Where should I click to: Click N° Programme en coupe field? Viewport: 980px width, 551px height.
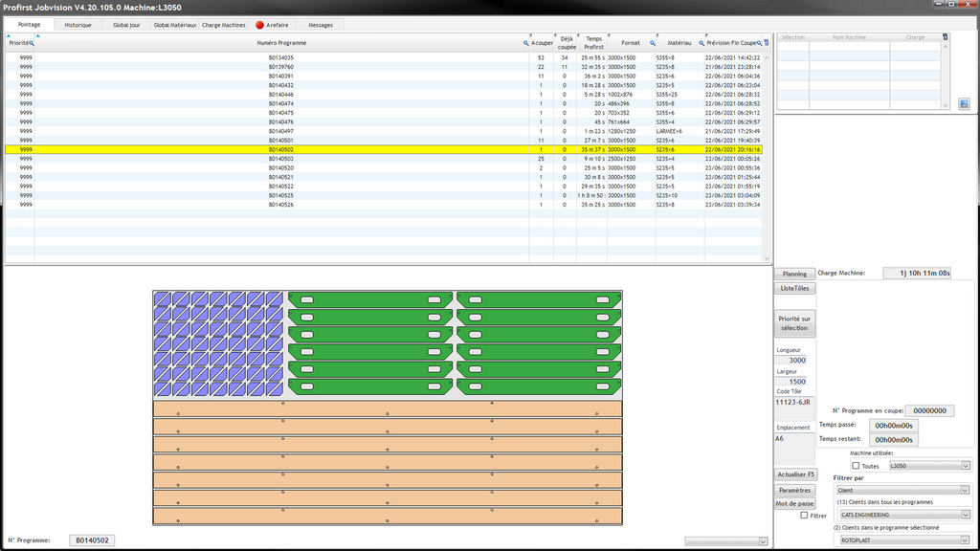929,410
